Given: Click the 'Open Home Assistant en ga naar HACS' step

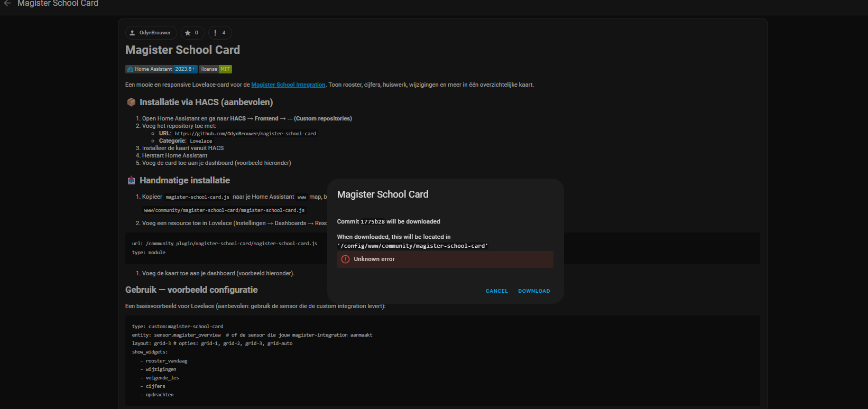Looking at the screenshot, I should 247,118.
